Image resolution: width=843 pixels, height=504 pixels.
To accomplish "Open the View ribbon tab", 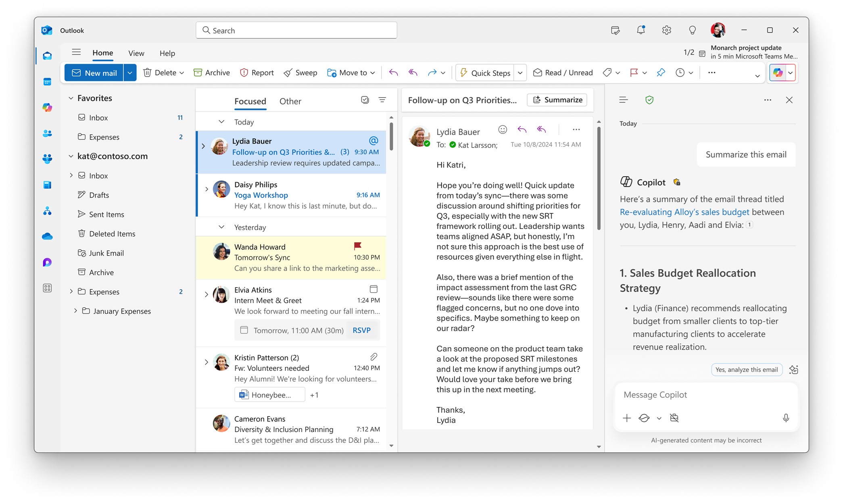I will click(x=136, y=53).
